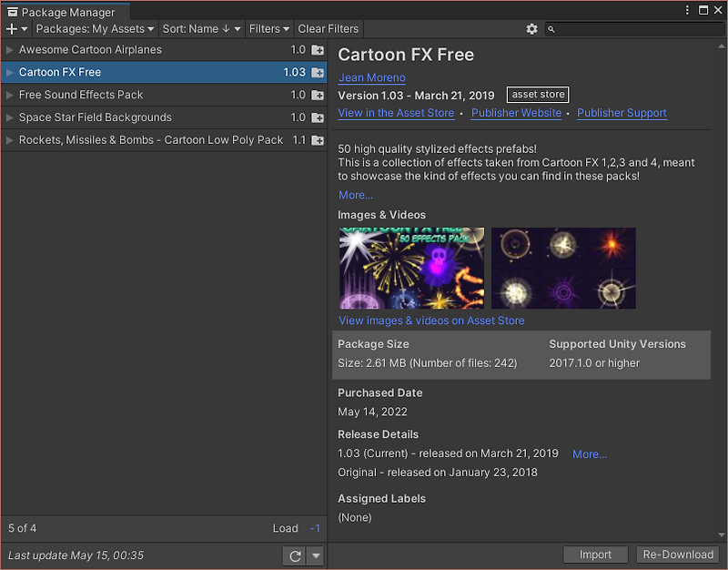
Task: Click the plus add package button
Action: point(16,29)
